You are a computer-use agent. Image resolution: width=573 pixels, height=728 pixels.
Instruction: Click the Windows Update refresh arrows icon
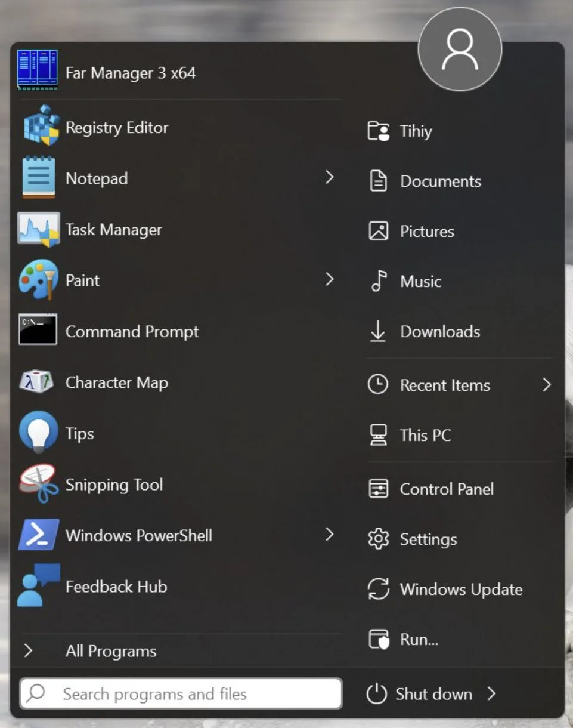(379, 589)
